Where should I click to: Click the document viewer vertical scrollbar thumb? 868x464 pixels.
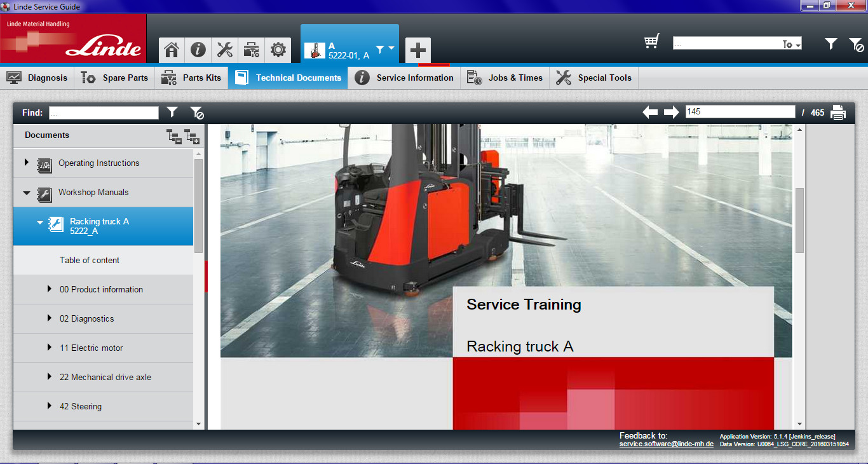pyautogui.click(x=799, y=220)
